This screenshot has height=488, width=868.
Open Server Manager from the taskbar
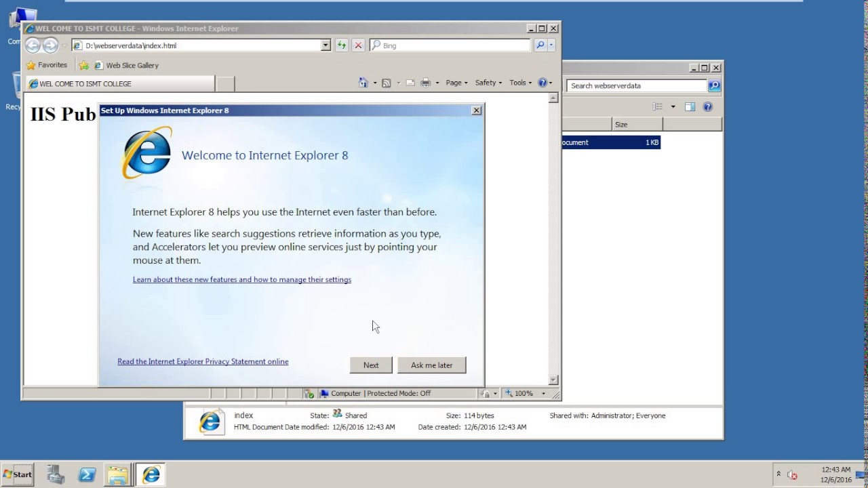point(56,474)
